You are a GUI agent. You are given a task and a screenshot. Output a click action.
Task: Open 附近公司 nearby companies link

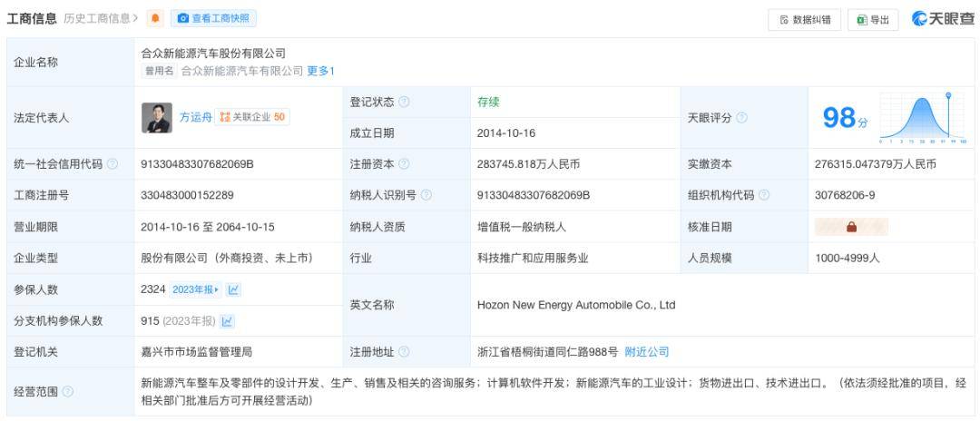tap(647, 352)
